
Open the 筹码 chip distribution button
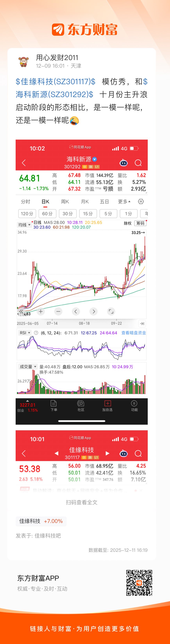coord(140,223)
